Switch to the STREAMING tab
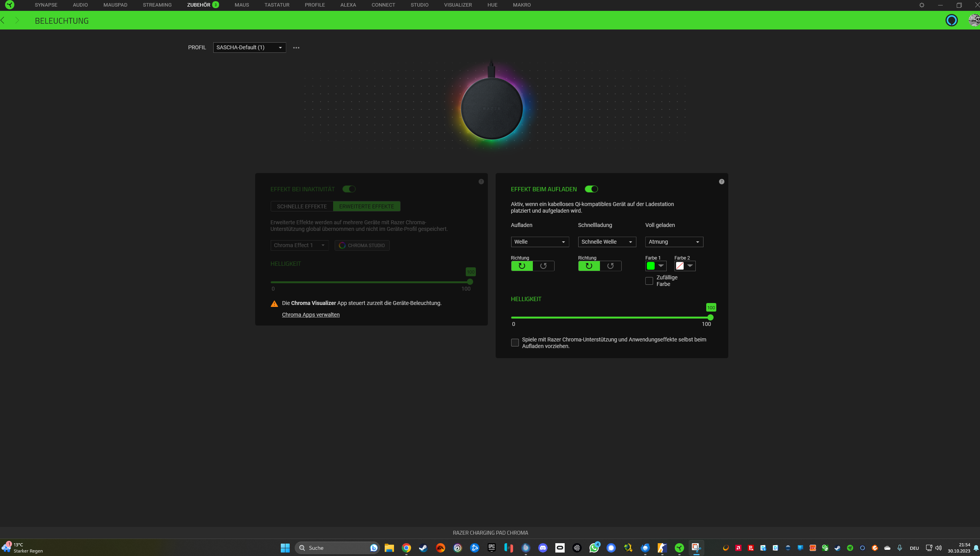This screenshot has height=556, width=980. pos(157,5)
